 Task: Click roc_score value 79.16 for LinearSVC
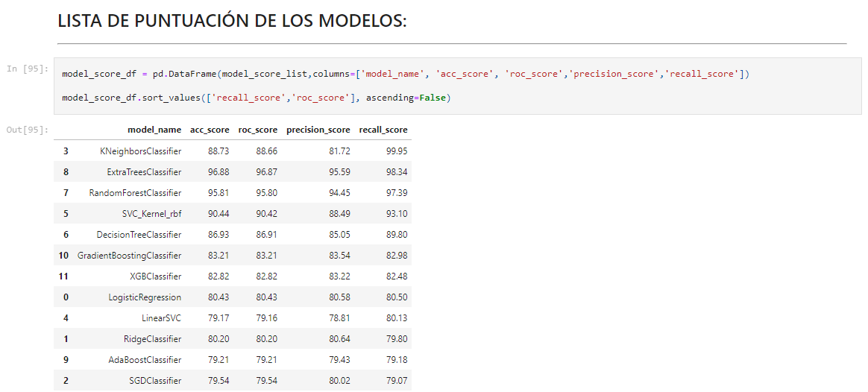coord(267,318)
